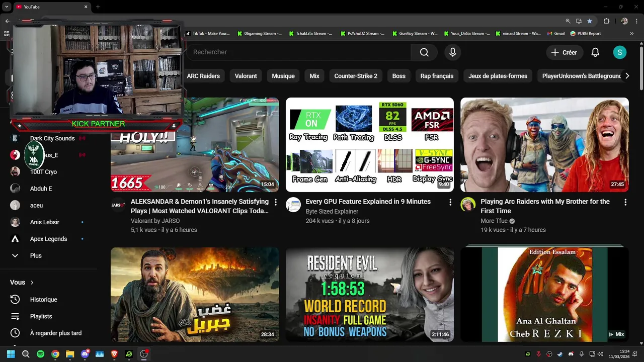This screenshot has width=644, height=362.
Task: Select the Mix filter chip
Action: [314, 76]
